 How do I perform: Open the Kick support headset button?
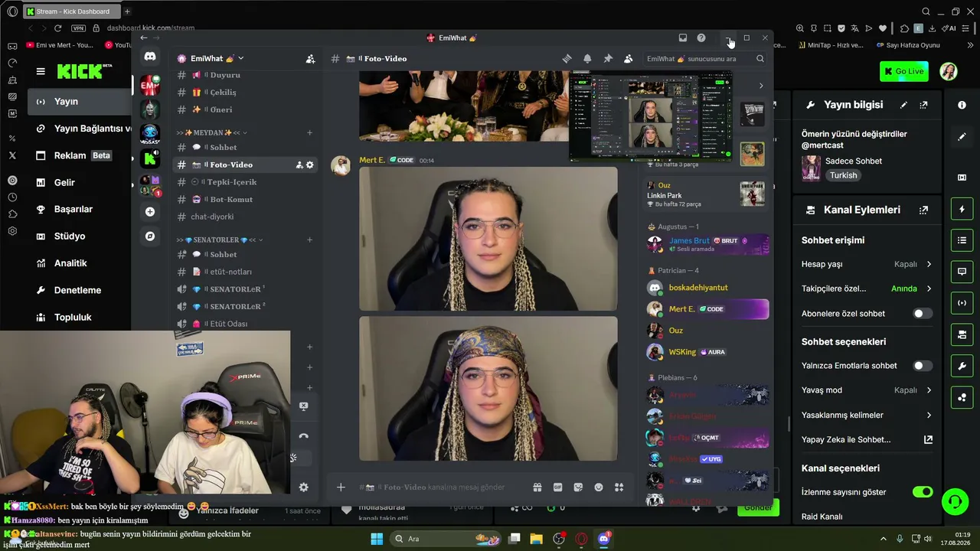click(955, 502)
